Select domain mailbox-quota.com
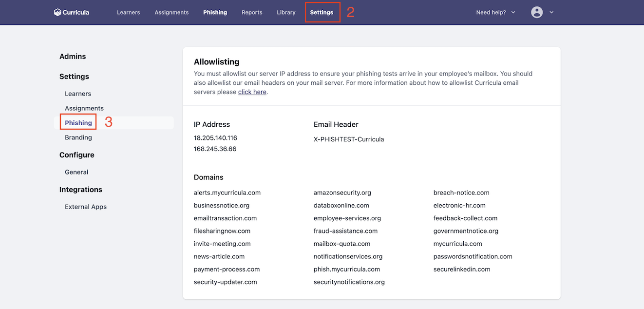Image resolution: width=644 pixels, height=309 pixels. click(x=342, y=243)
